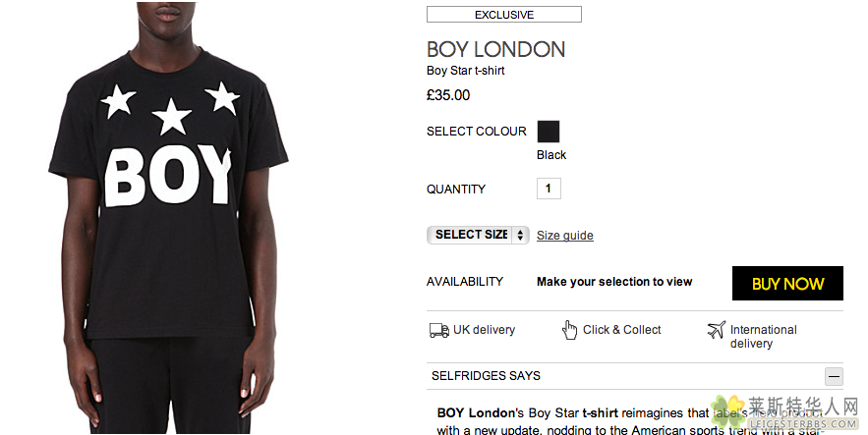Image resolution: width=868 pixels, height=435 pixels.
Task: Open the UK delivery text link
Action: tap(484, 330)
